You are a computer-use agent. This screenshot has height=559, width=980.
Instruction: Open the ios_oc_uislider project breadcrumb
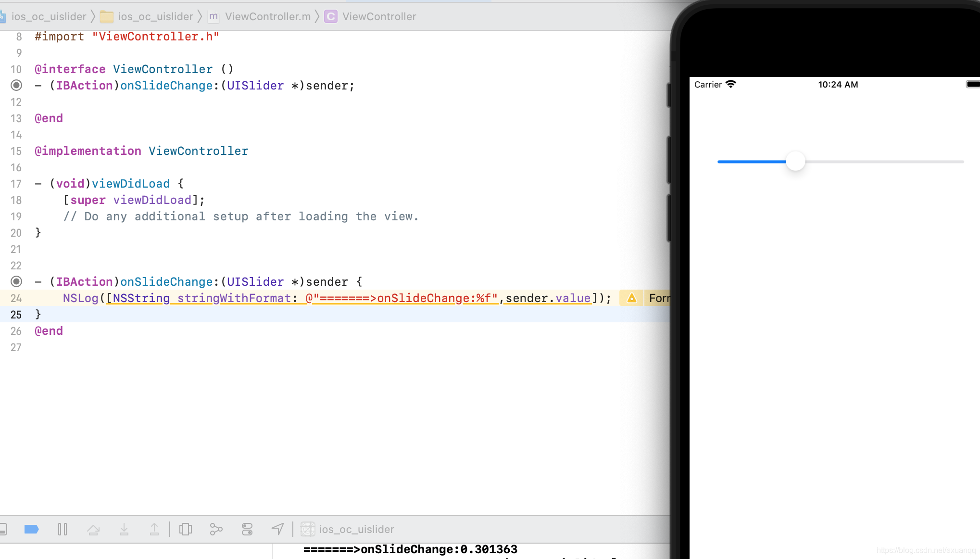(x=48, y=17)
